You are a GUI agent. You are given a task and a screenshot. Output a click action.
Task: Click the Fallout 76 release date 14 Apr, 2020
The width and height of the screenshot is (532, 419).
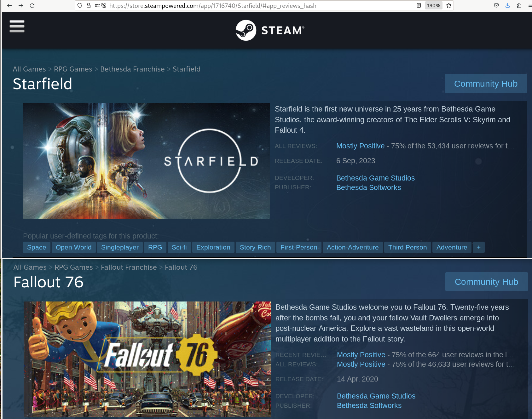tap(357, 379)
